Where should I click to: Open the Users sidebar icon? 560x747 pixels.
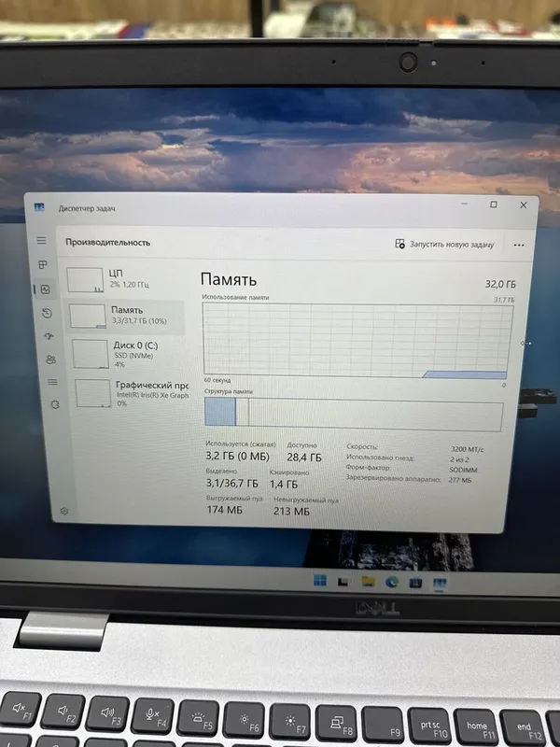51,359
